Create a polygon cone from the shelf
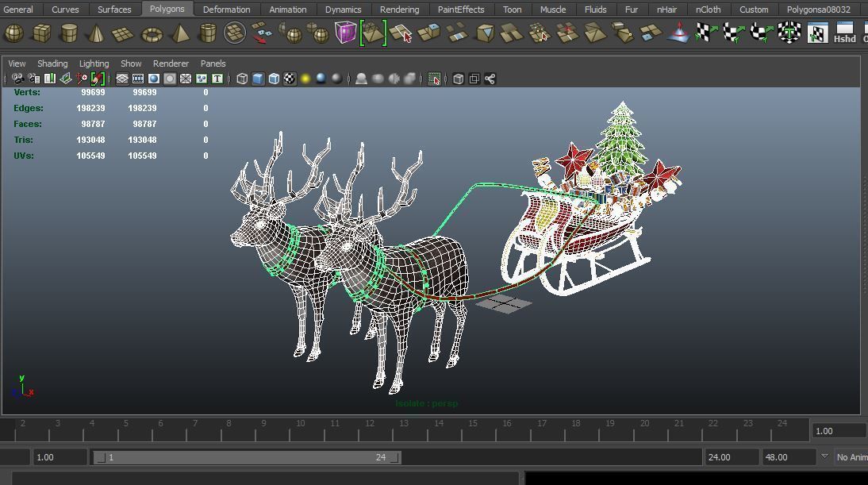 click(x=96, y=33)
